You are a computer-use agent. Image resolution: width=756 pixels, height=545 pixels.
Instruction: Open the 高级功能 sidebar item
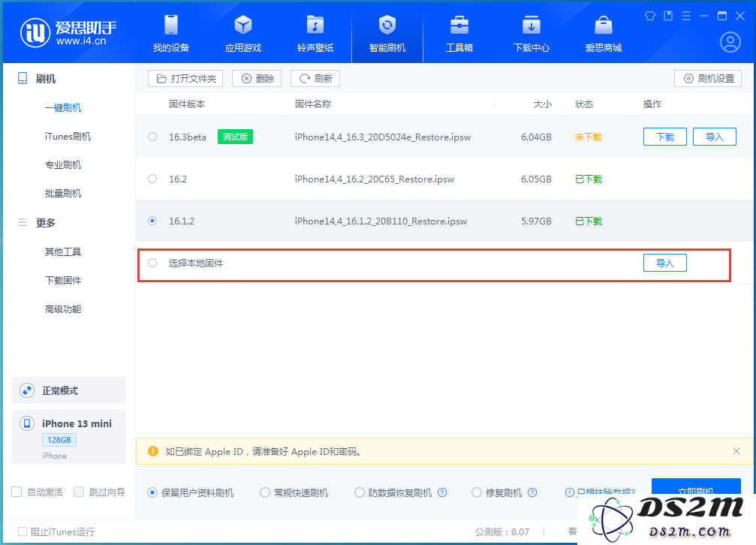[x=63, y=309]
